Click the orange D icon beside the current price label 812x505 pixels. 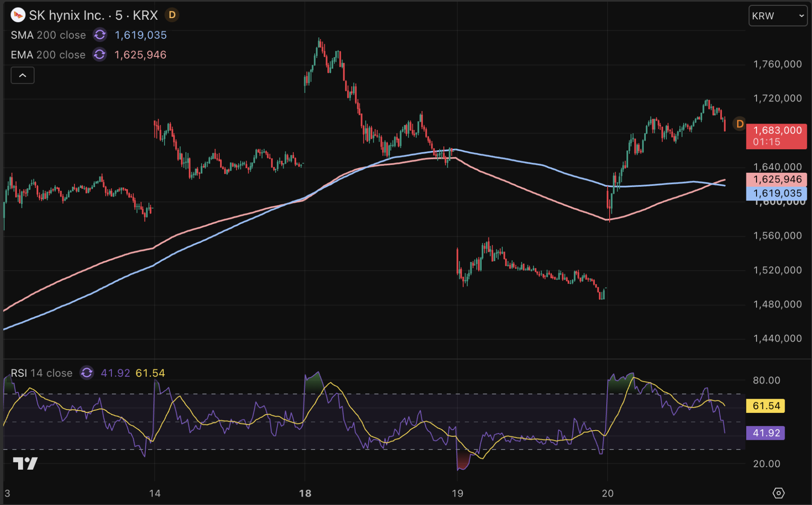pos(739,124)
